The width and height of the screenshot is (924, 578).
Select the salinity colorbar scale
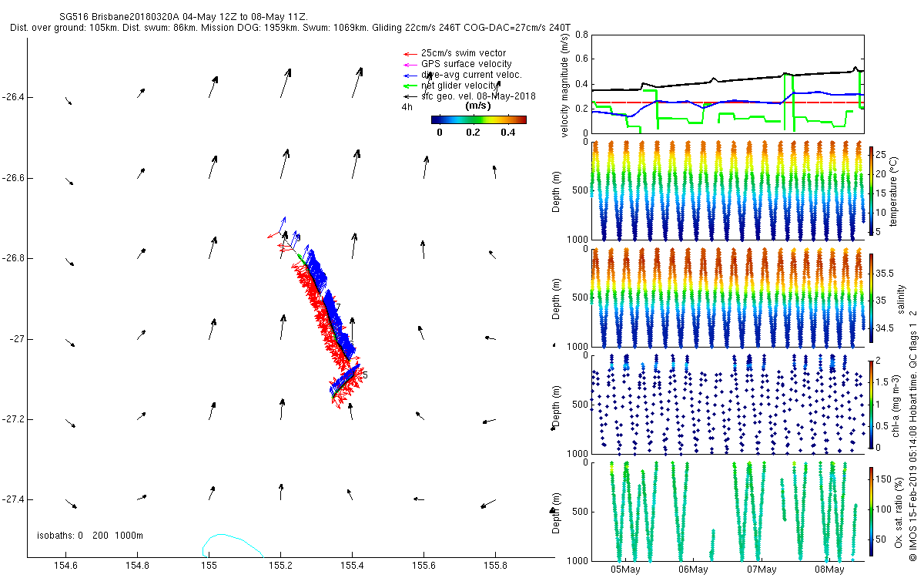(x=872, y=297)
